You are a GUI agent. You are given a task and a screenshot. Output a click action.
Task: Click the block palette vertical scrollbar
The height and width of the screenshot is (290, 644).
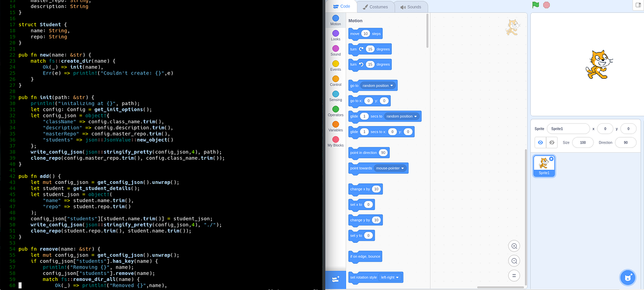427,31
